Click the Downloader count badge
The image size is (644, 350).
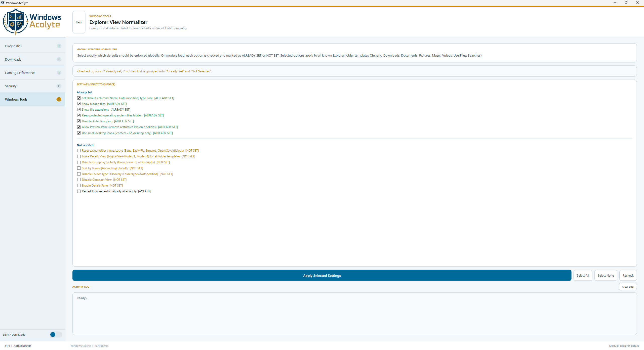coord(59,59)
